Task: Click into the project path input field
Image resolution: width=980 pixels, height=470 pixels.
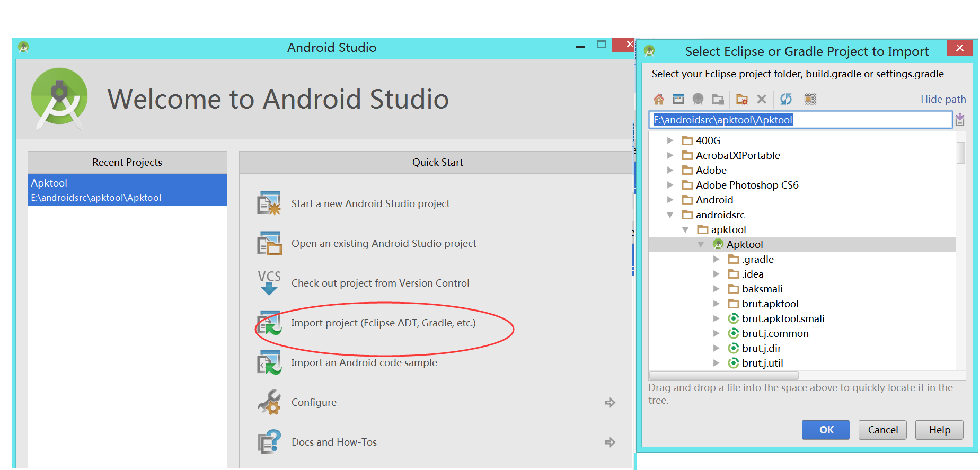Action: (x=800, y=120)
